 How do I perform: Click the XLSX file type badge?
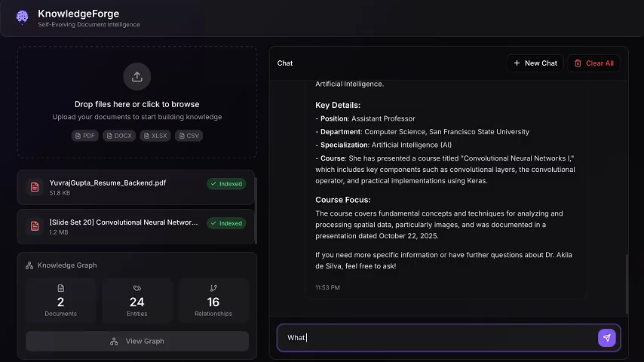[155, 136]
